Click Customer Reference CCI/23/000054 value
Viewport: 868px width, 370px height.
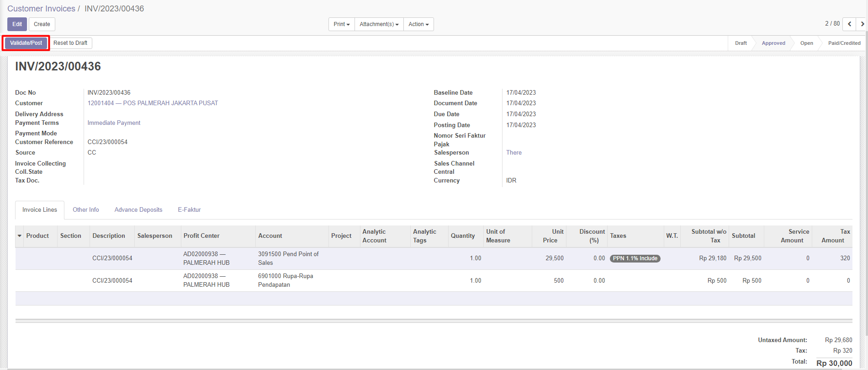tap(107, 142)
